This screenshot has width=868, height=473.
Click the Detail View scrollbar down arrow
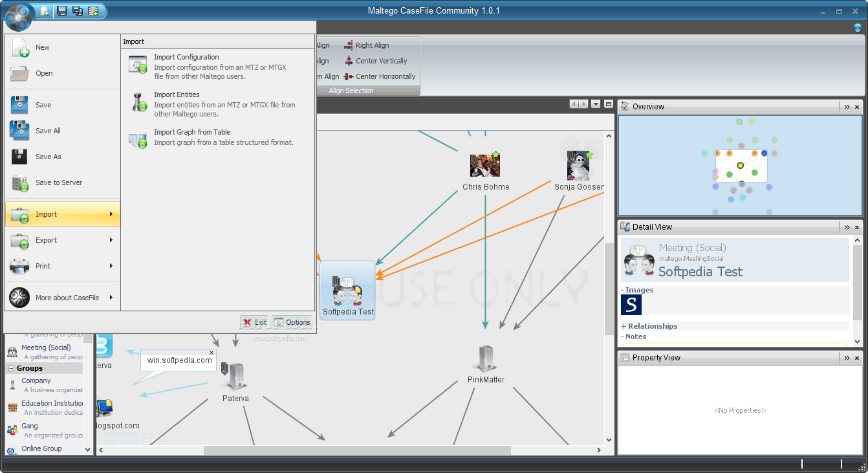coord(858,342)
